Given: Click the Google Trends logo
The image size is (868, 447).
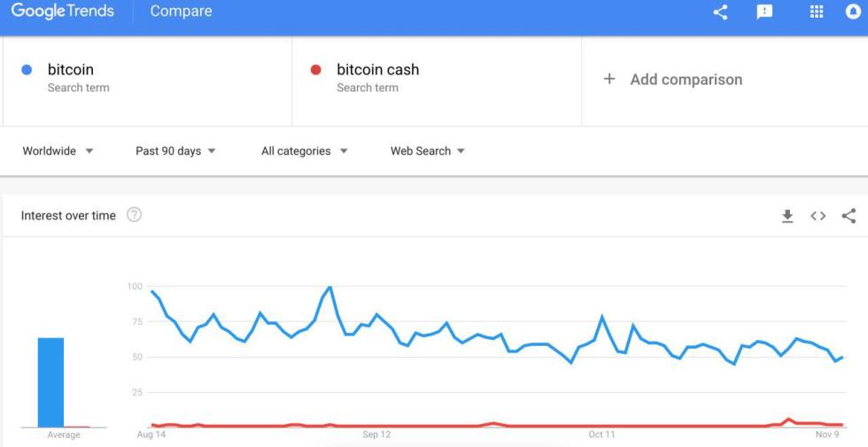Looking at the screenshot, I should 62,12.
